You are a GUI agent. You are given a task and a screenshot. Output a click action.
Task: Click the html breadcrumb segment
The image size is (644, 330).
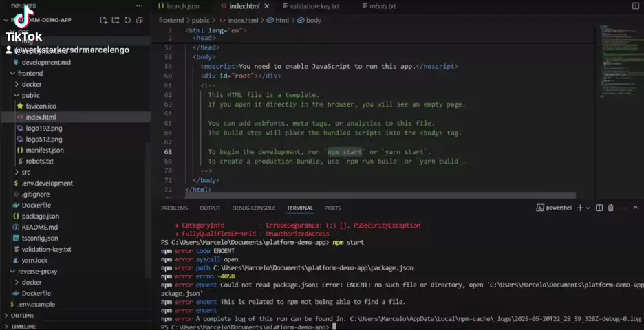(x=278, y=20)
